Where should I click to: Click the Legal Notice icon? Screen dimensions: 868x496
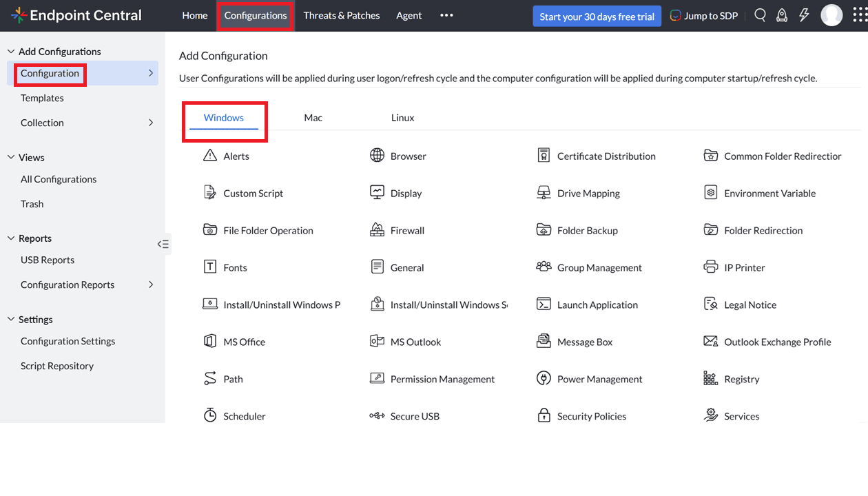click(711, 304)
